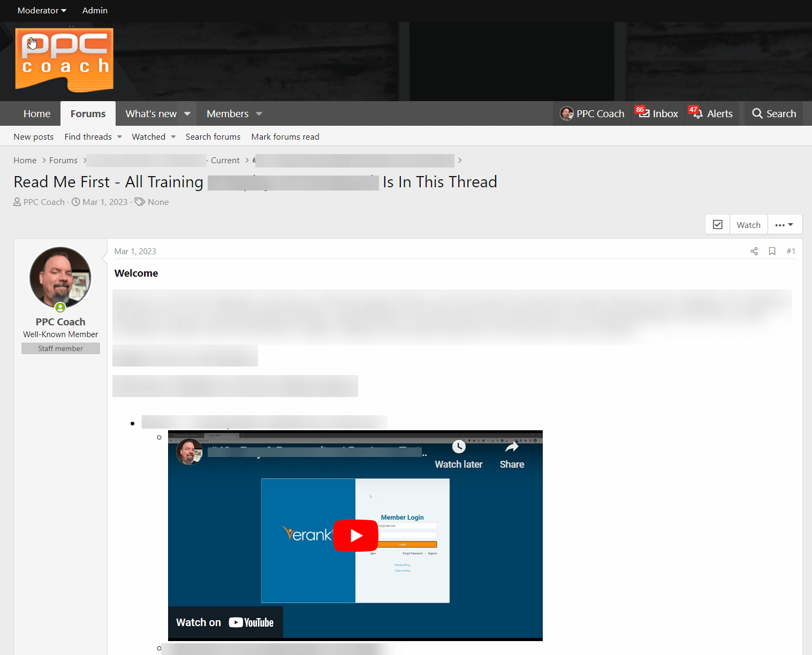Screen dimensions: 812x655
Task: Click the Watch button
Action: [748, 224]
